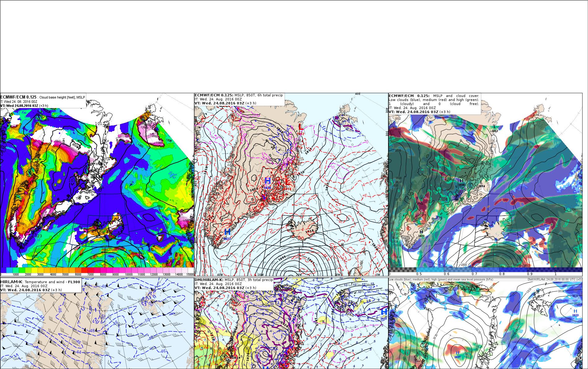Image resolution: width=588 pixels, height=369 pixels.
Task: Open the HIRLAM-K FL300 temperature and wind map
Action: coord(97,323)
